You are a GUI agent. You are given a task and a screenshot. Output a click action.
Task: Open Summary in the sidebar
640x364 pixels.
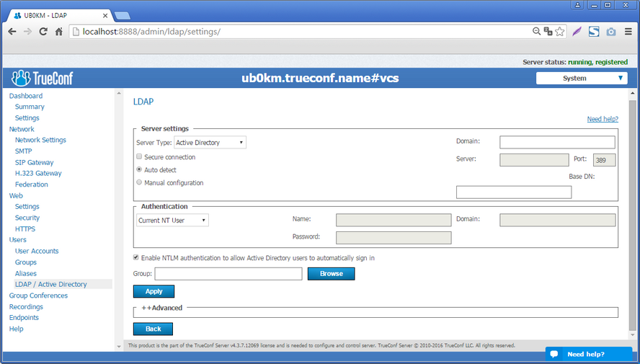tap(30, 107)
